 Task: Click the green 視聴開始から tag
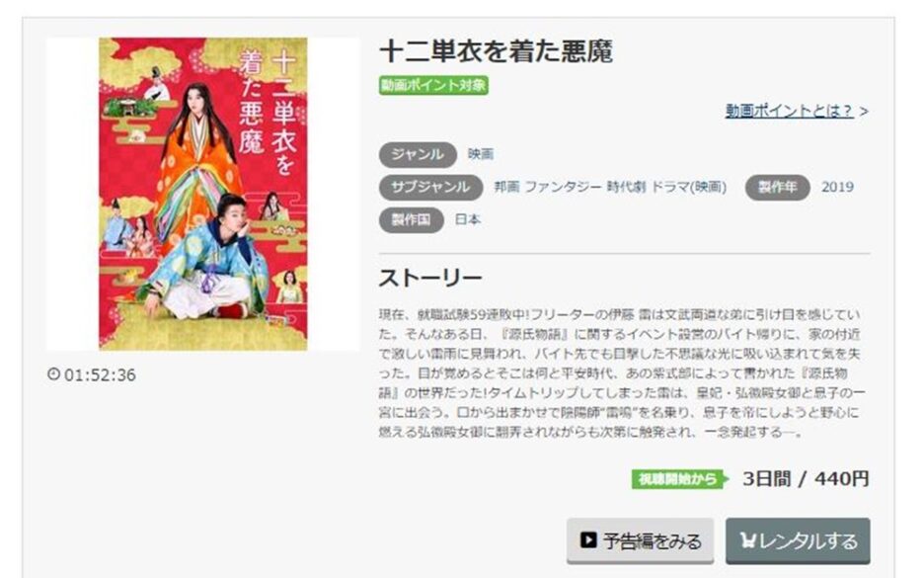[679, 479]
